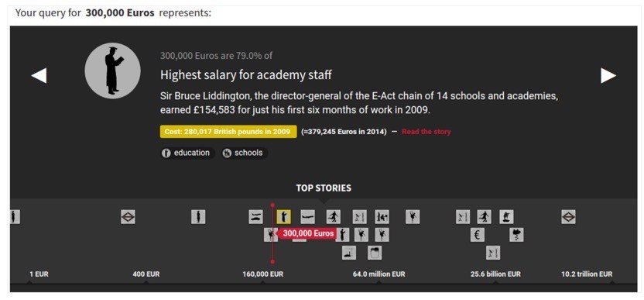Open the airplane story icon
The width and height of the screenshot is (644, 300).
pos(307,217)
